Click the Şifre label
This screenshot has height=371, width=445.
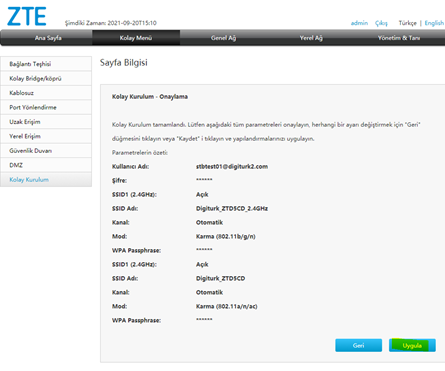(x=119, y=181)
